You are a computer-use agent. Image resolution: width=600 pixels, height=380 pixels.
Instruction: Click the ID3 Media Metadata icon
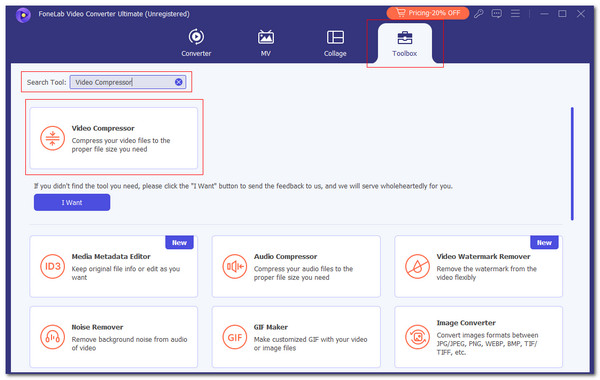point(52,266)
